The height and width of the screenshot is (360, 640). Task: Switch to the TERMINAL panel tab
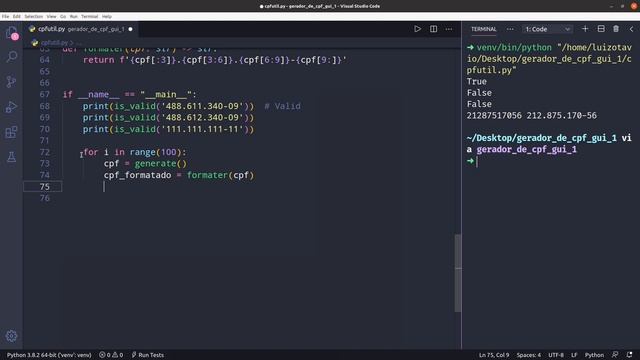tap(484, 29)
